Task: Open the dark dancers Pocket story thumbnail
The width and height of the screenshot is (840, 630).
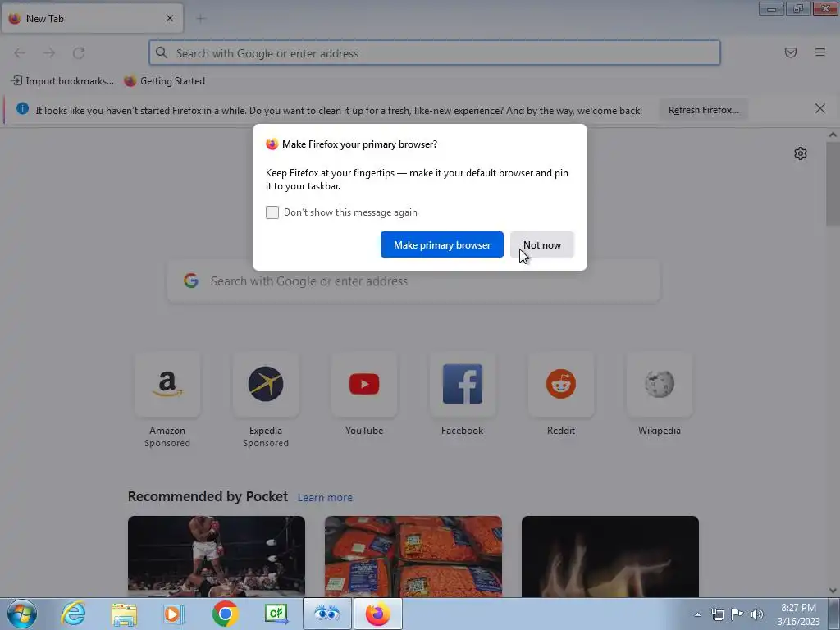Action: 610,557
